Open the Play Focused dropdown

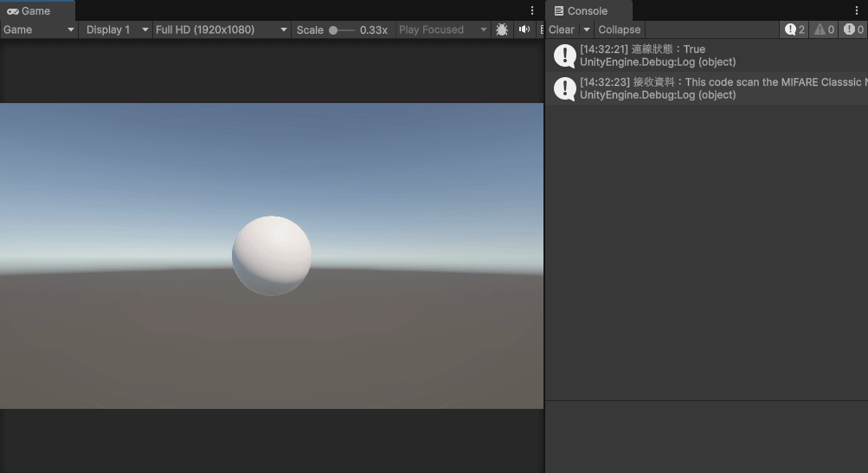tap(442, 29)
